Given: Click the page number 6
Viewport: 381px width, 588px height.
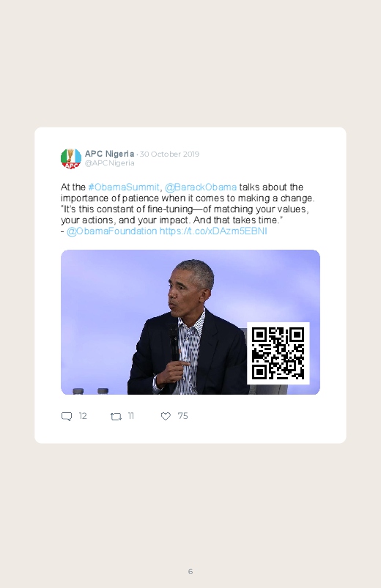Looking at the screenshot, I should pyautogui.click(x=190, y=571).
